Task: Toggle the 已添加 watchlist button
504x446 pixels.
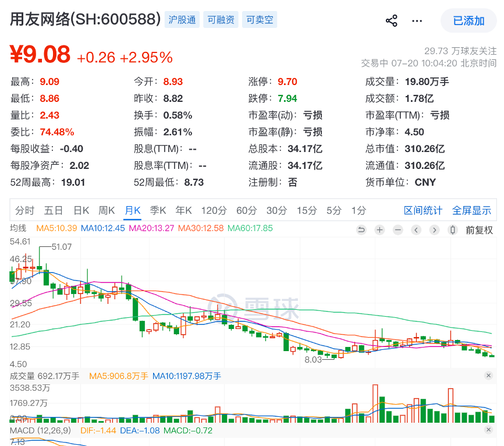Action: [x=468, y=21]
